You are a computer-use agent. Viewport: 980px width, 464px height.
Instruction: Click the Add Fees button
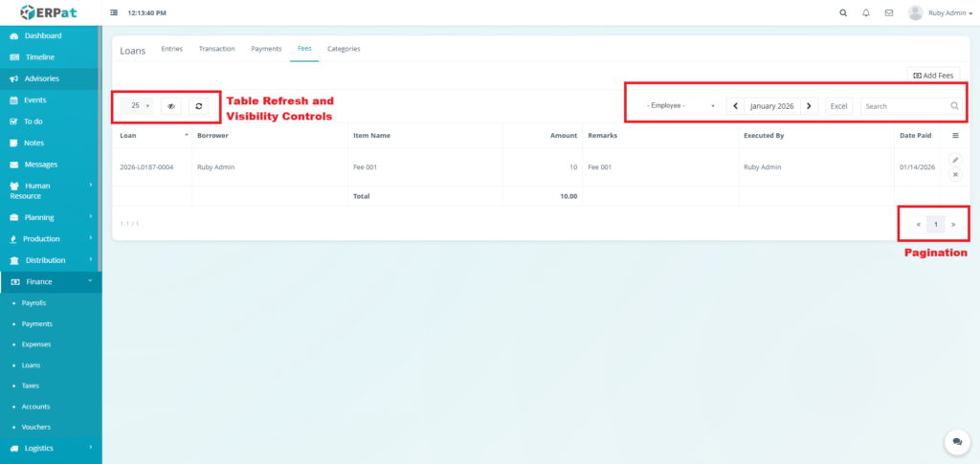click(933, 75)
